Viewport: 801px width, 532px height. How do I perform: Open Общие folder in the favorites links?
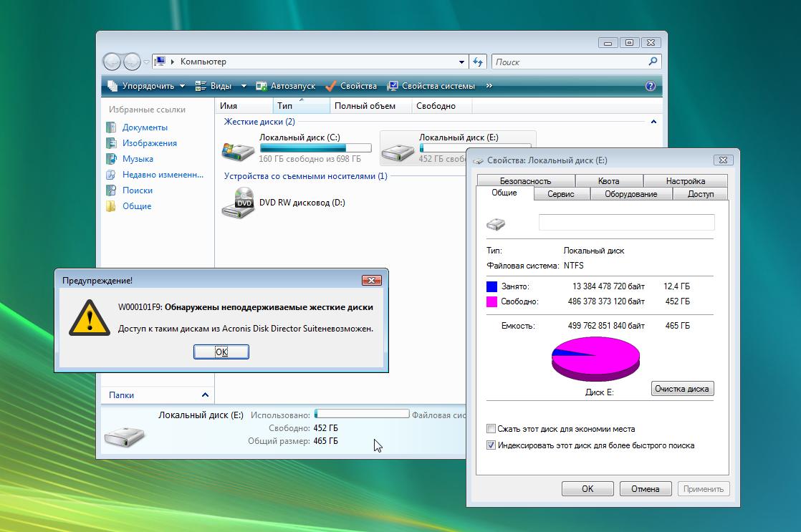(136, 206)
